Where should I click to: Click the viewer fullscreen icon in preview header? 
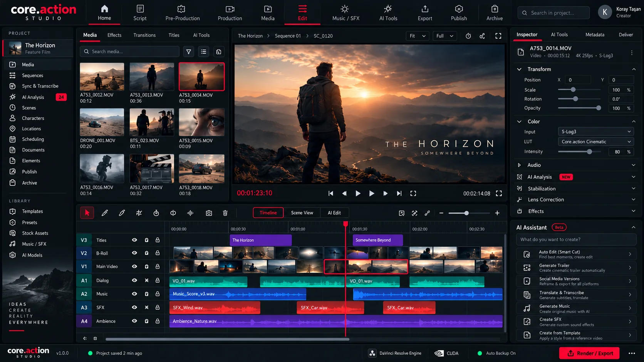(498, 36)
